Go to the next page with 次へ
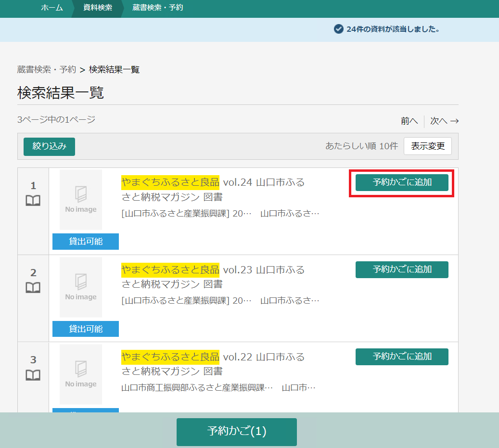 (444, 121)
